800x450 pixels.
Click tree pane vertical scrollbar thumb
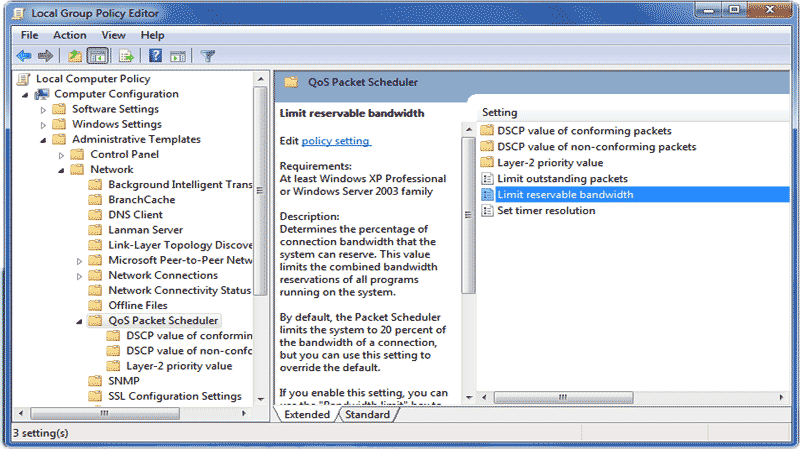[260, 191]
